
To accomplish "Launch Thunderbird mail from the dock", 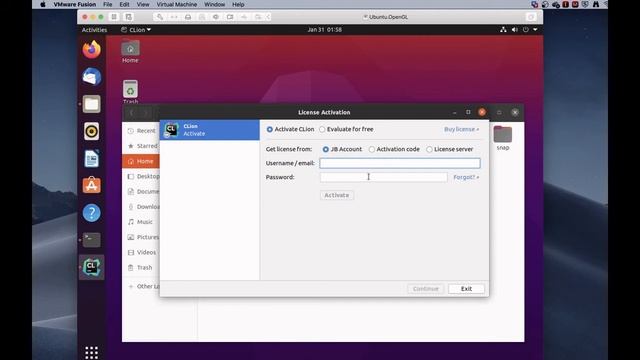I will coord(91,77).
